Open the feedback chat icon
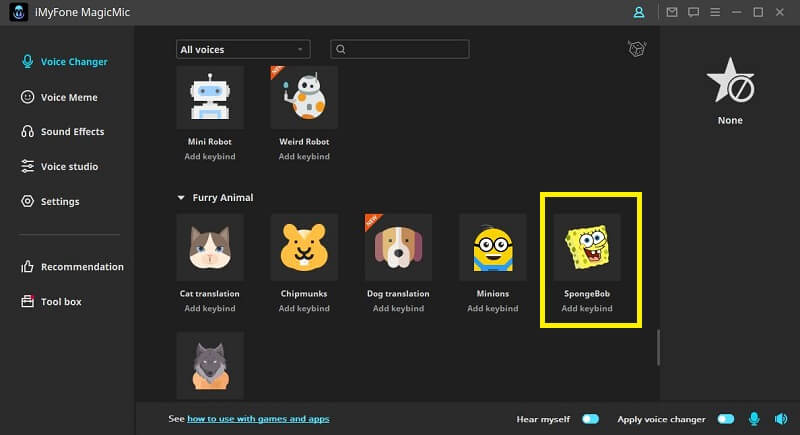The width and height of the screenshot is (800, 435). 693,12
